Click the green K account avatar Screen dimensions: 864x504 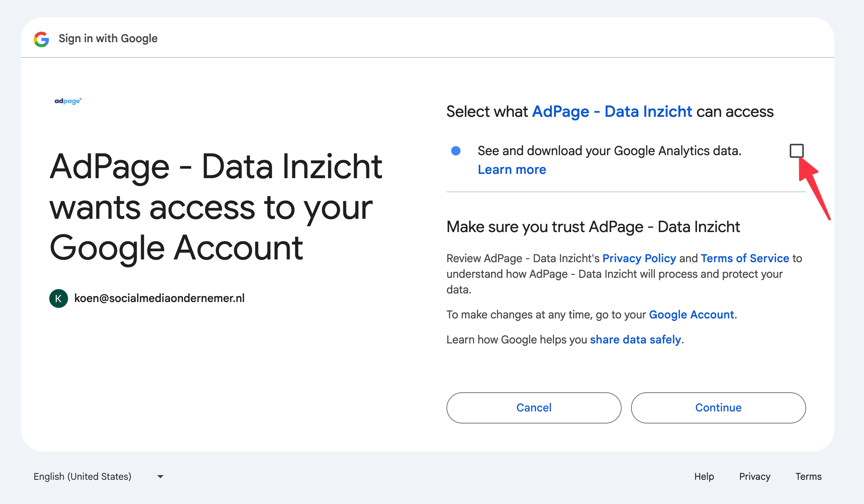pyautogui.click(x=59, y=298)
